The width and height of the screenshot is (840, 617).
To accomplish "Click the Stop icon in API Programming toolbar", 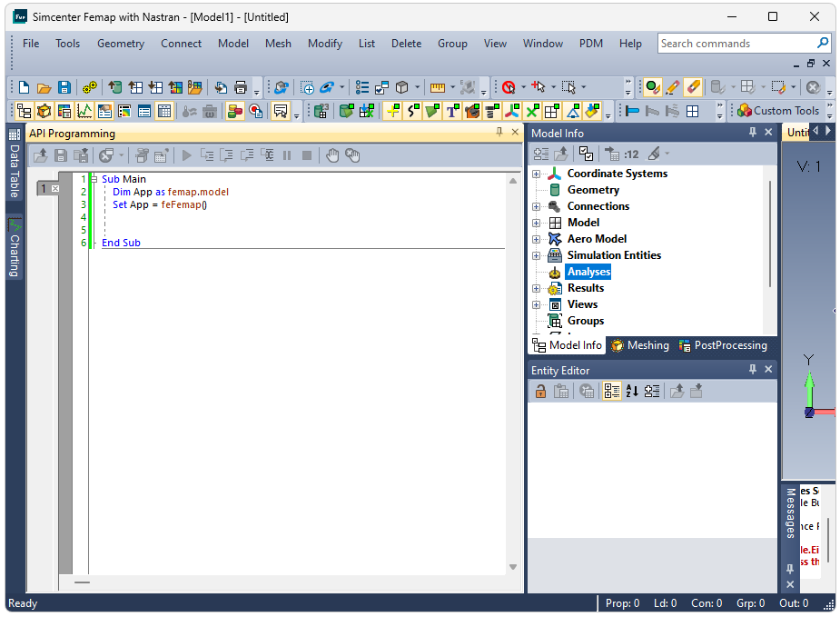I will tap(307, 155).
